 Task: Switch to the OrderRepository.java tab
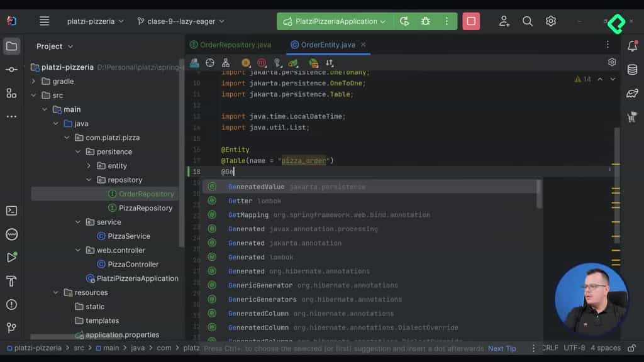click(231, 45)
